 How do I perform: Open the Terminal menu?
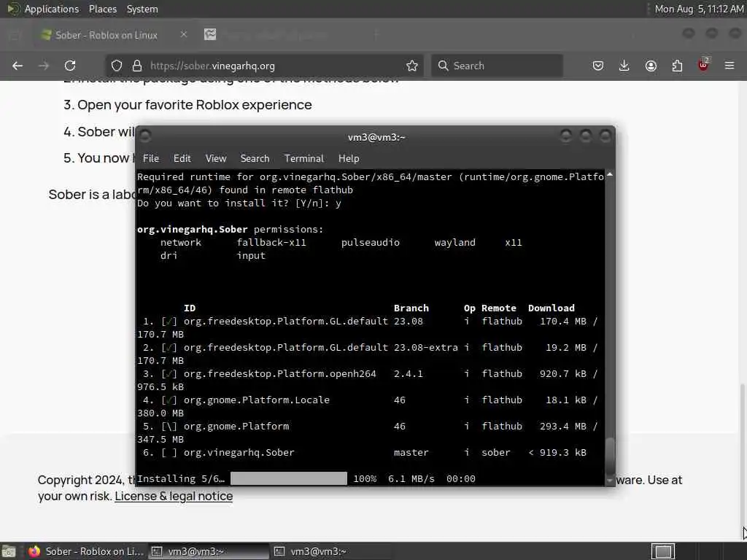point(304,158)
